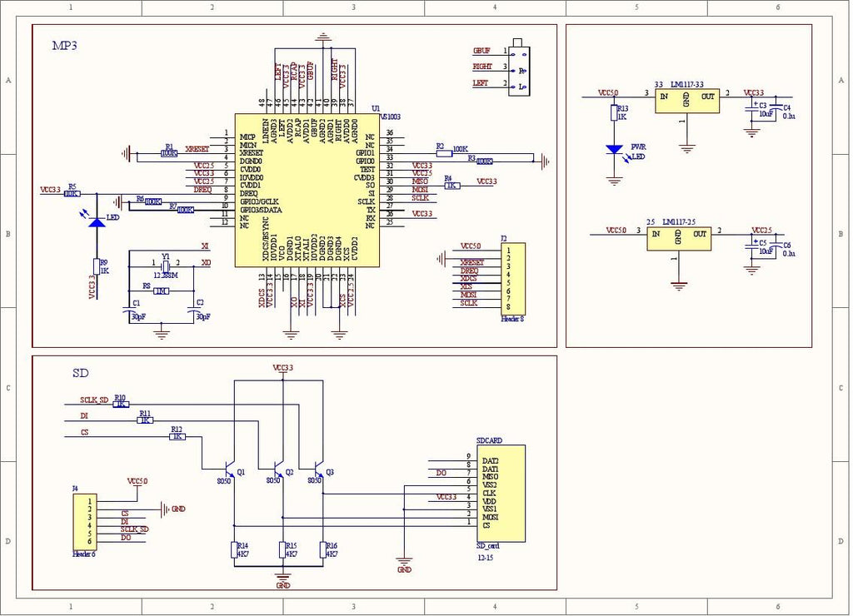This screenshot has height=616, width=853.
Task: Select capacitor C5 10uF
Action: 753,246
